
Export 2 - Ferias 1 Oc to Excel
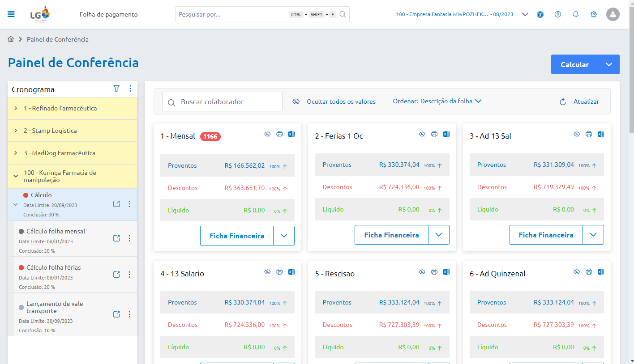point(446,134)
